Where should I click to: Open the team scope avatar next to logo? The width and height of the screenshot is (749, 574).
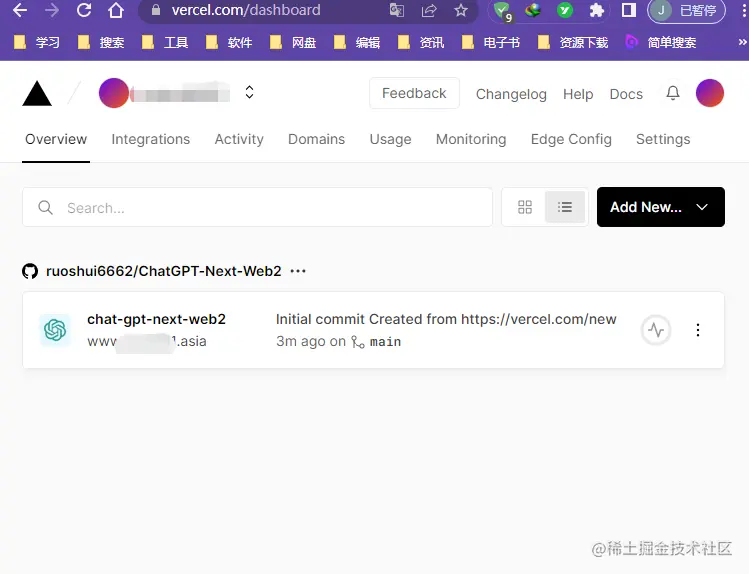click(114, 93)
